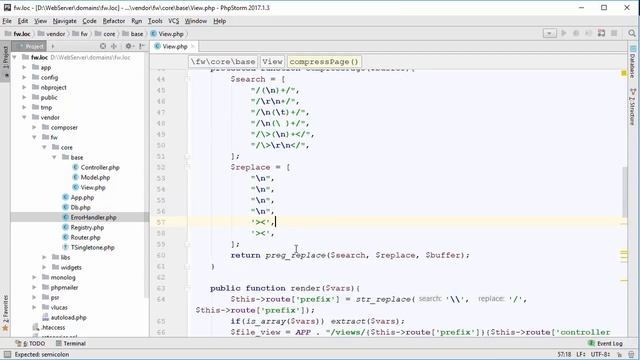640x360 pixels.
Task: Expand the monolog folder
Action: tap(34, 277)
